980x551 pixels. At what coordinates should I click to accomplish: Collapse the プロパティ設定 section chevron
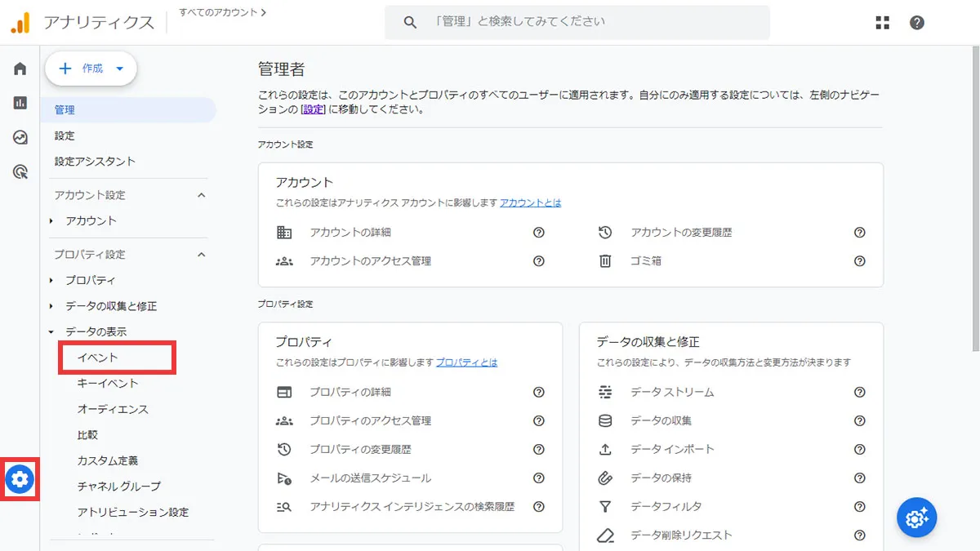click(x=200, y=254)
